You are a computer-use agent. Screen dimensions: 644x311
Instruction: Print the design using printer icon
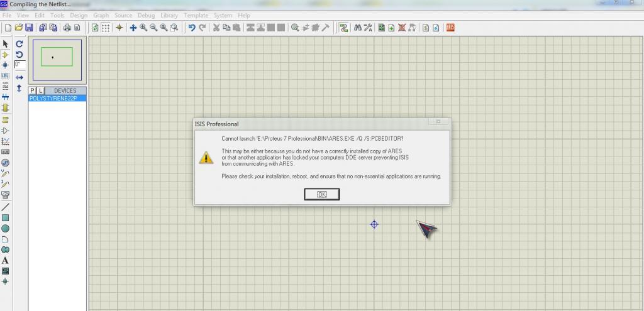[x=67, y=28]
